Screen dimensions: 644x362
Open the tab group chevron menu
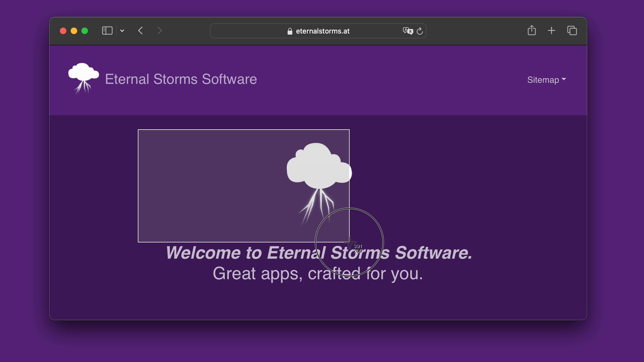point(122,31)
